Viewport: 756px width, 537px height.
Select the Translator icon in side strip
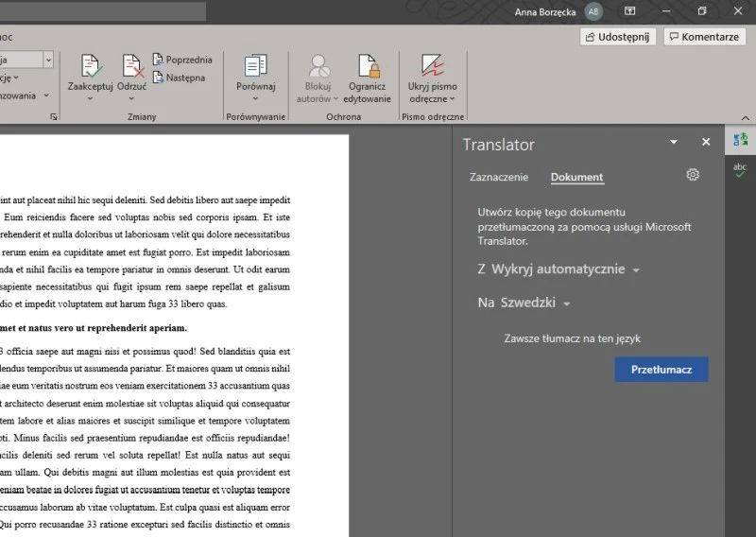pos(740,140)
